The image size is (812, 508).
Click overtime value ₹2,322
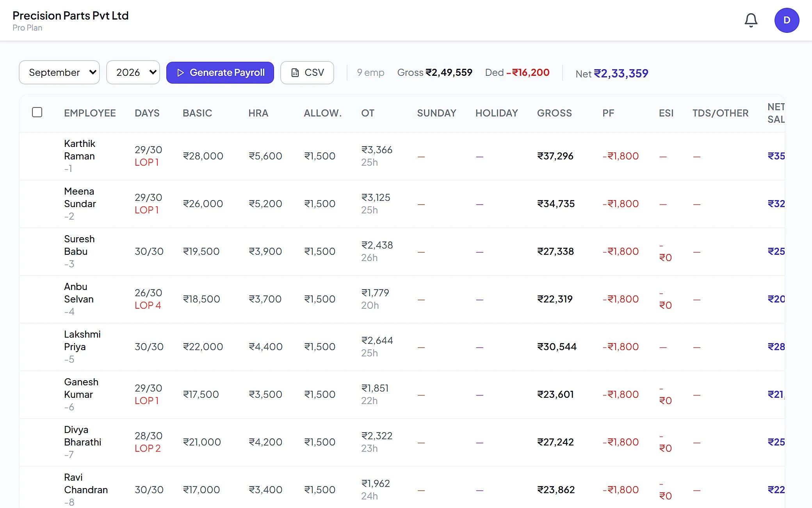point(377,436)
